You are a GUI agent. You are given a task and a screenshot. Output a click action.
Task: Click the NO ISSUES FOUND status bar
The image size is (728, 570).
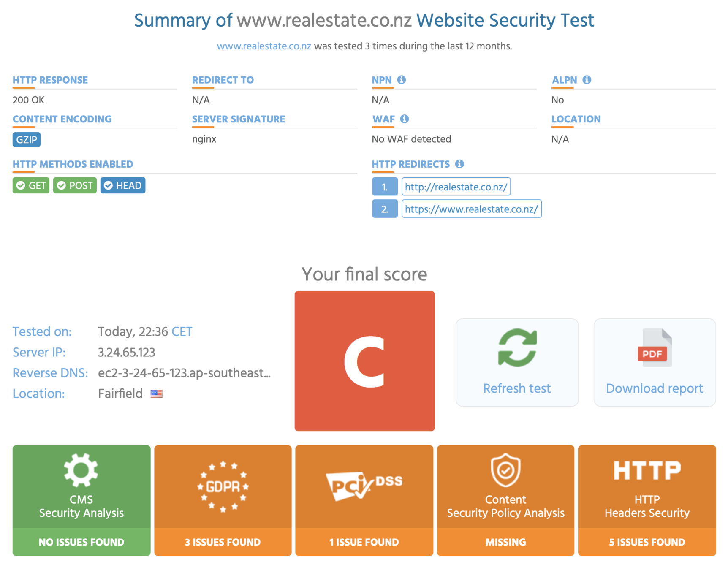81,542
